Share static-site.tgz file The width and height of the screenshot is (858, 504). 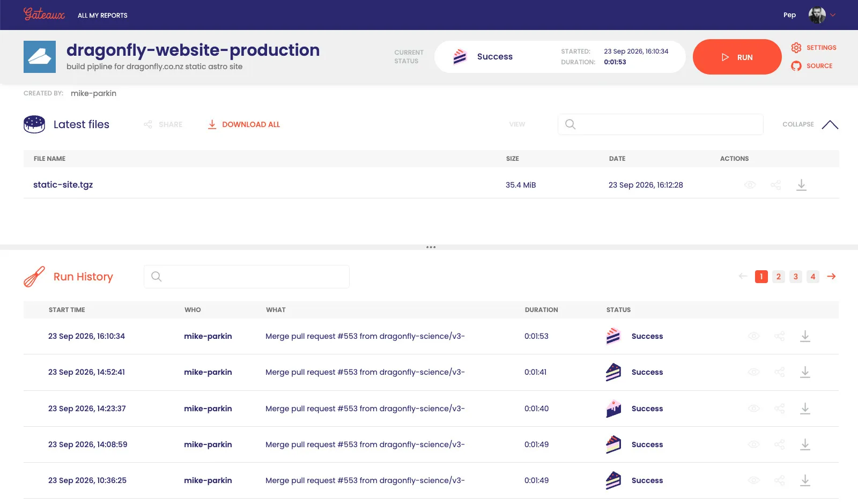point(776,185)
